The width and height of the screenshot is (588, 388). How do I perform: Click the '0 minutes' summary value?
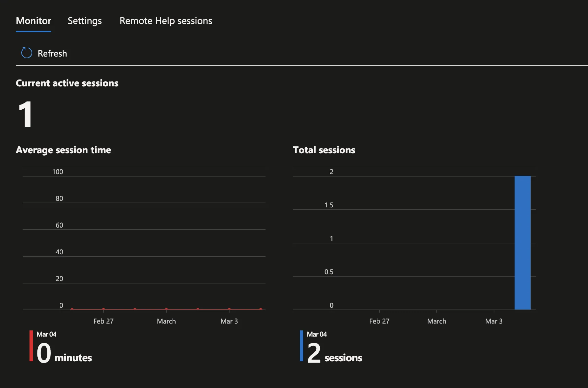pyautogui.click(x=64, y=353)
